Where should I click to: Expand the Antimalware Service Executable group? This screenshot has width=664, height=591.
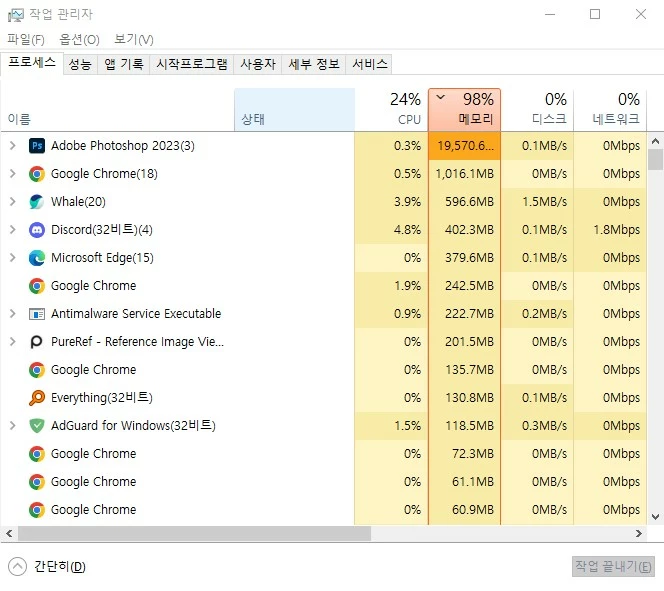(x=13, y=314)
